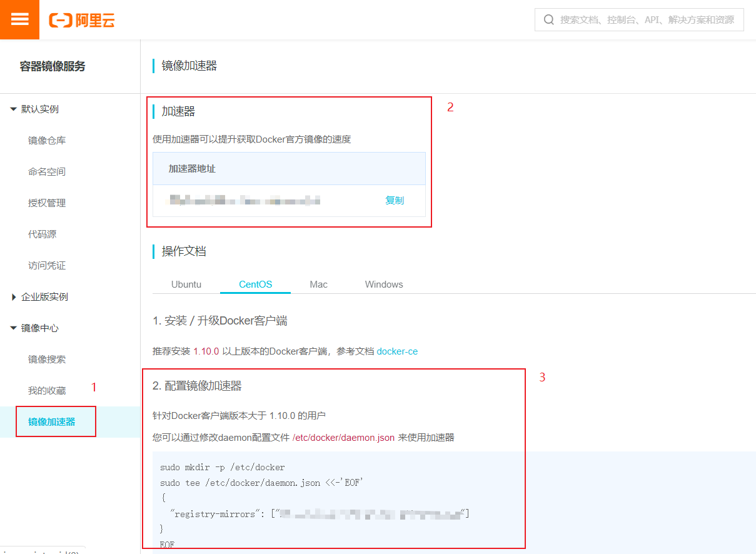Focus the top search input field
Image resolution: width=756 pixels, height=554 pixels.
(639, 20)
